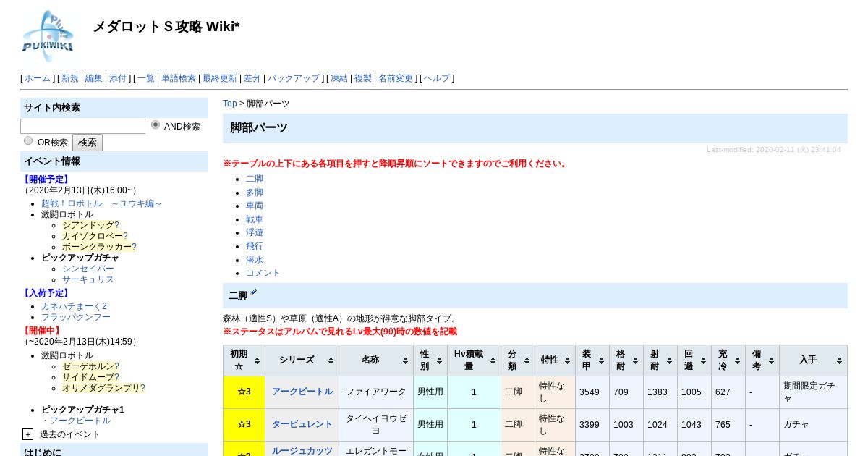Click Top breadcrumb link

coord(230,104)
